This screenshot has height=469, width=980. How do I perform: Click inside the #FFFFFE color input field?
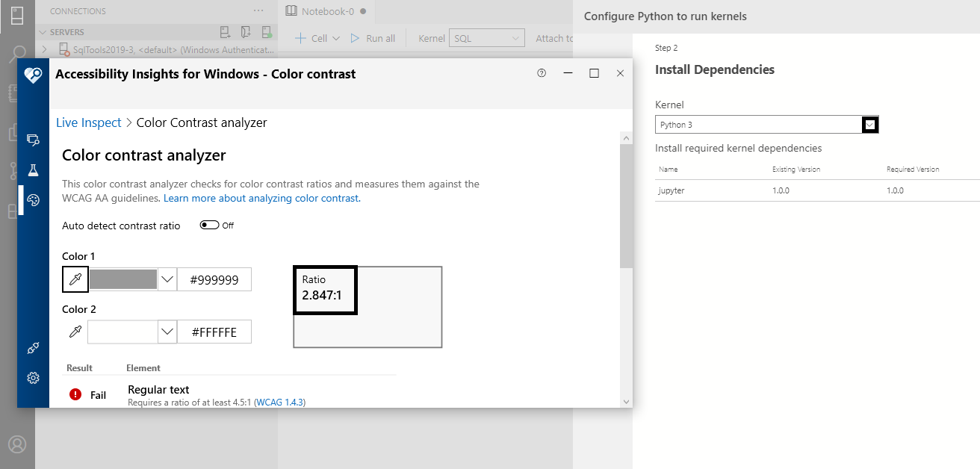coord(214,332)
